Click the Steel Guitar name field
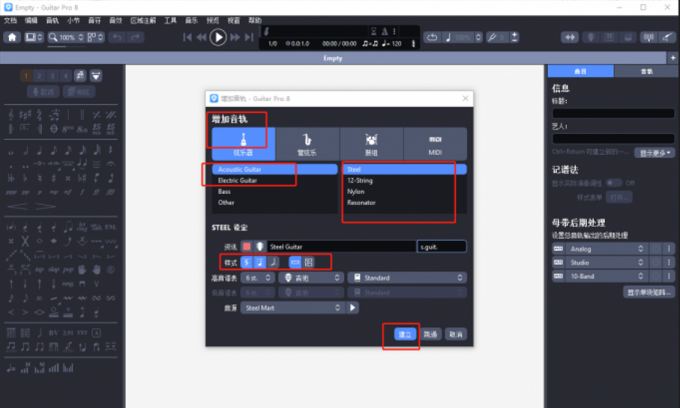Image resolution: width=680 pixels, height=408 pixels. pyautogui.click(x=340, y=246)
